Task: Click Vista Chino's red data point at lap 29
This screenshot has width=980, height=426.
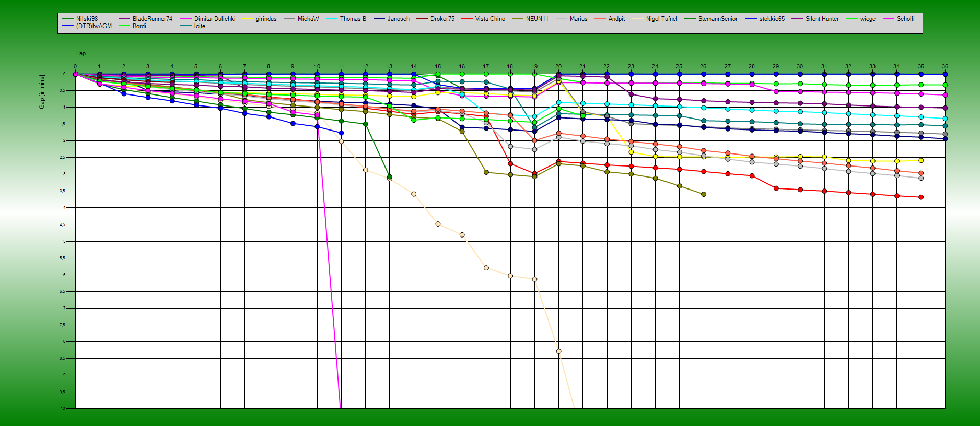Action: [776, 188]
